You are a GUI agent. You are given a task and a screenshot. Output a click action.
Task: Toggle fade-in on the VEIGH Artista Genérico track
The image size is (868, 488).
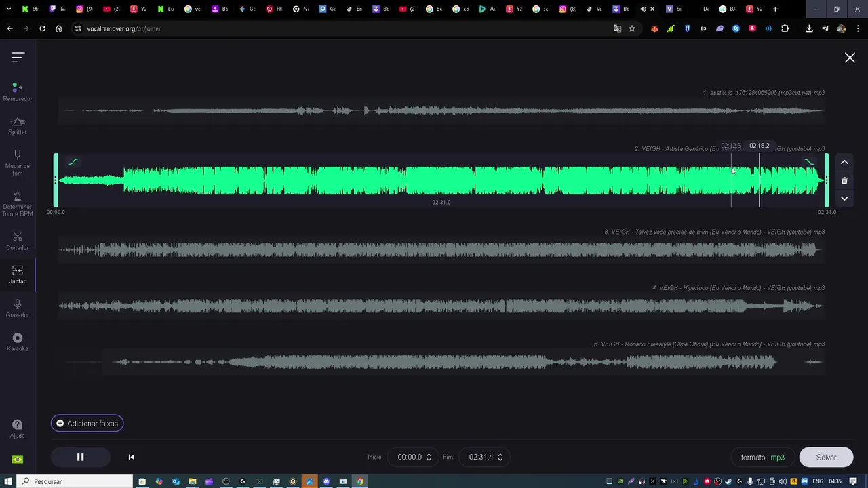(73, 161)
